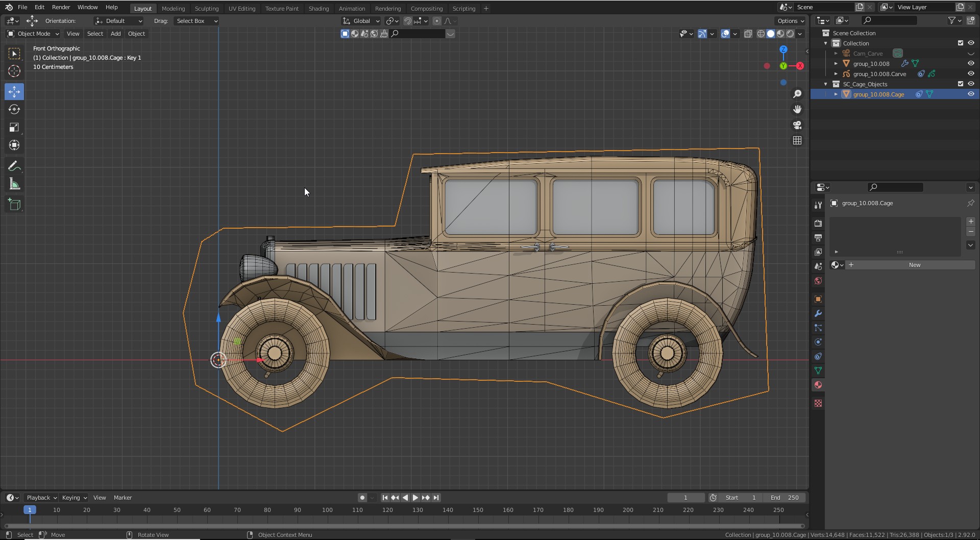Select the Select Box tool

coord(14,54)
